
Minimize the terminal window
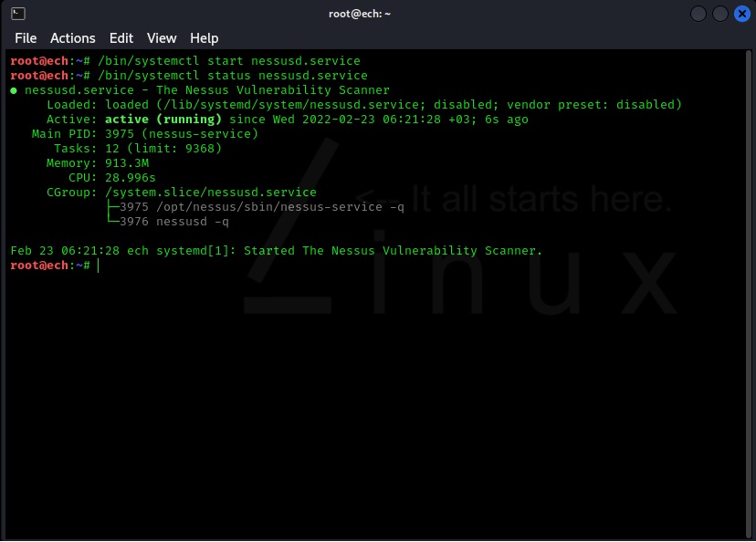point(698,14)
